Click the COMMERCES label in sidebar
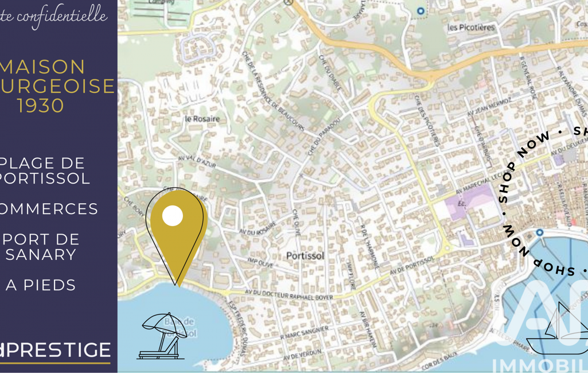The image size is (588, 373). 49,209
